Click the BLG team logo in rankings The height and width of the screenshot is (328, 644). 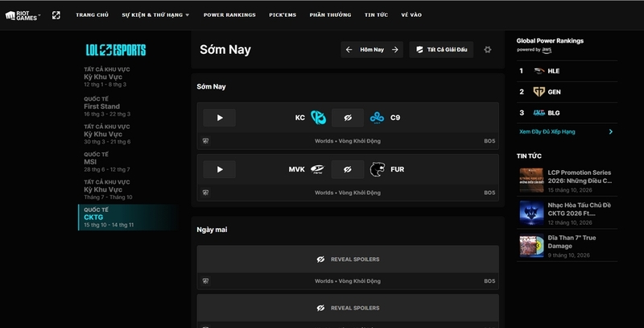click(539, 113)
